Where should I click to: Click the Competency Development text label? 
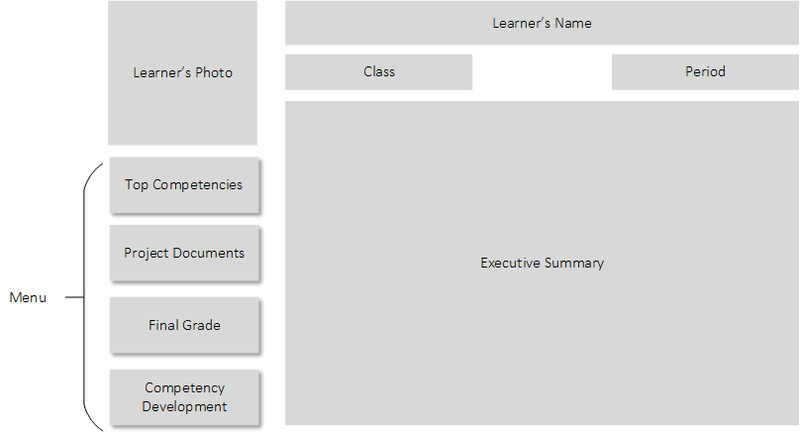184,397
